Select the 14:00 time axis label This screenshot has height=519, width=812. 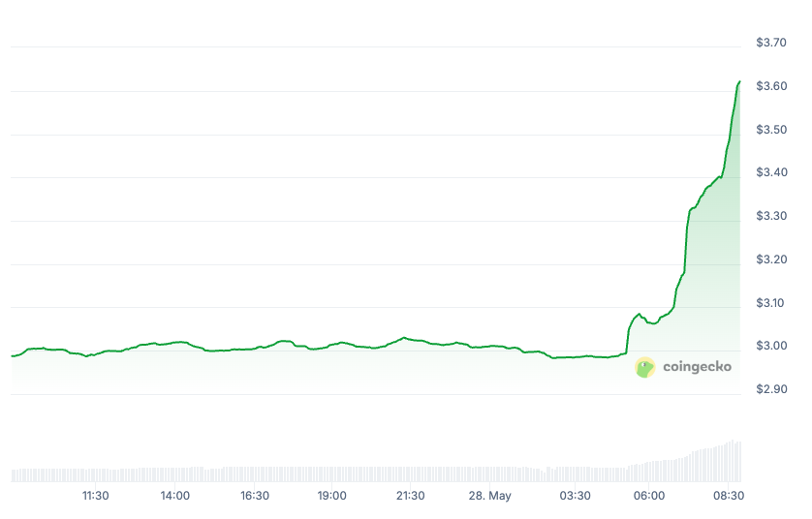pyautogui.click(x=174, y=496)
